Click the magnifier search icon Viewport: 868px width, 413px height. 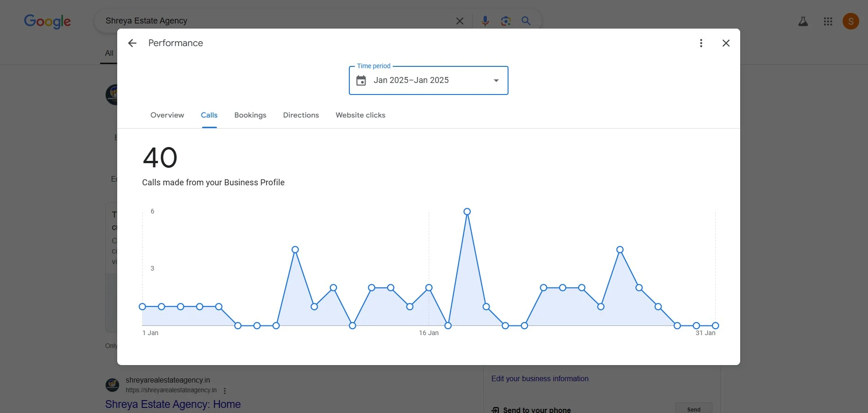click(x=526, y=21)
